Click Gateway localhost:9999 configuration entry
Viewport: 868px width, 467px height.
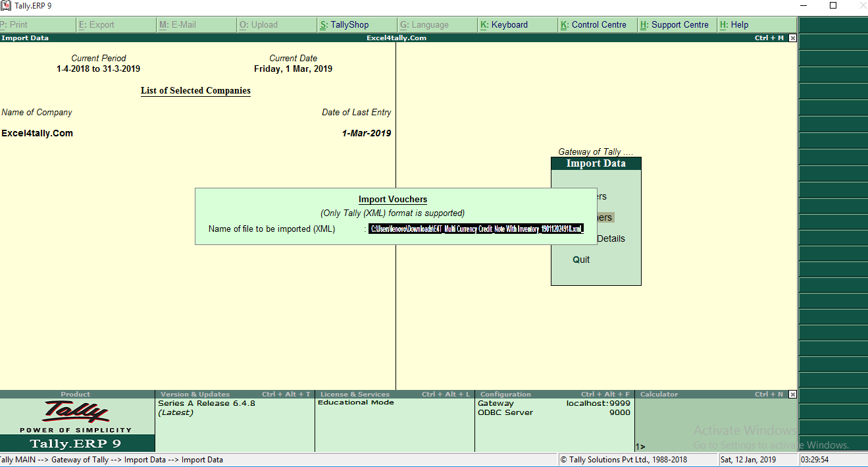(554, 403)
